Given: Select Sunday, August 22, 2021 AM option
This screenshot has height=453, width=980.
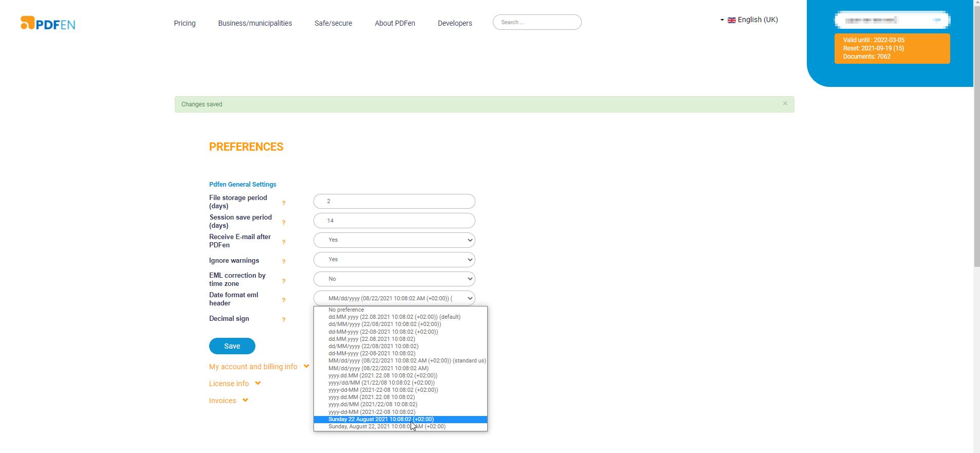Looking at the screenshot, I should [400, 426].
